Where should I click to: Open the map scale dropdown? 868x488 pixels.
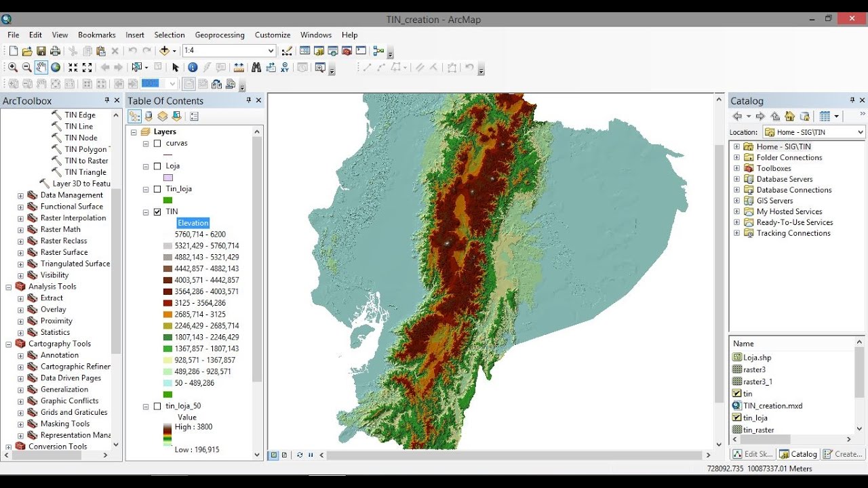tap(271, 50)
